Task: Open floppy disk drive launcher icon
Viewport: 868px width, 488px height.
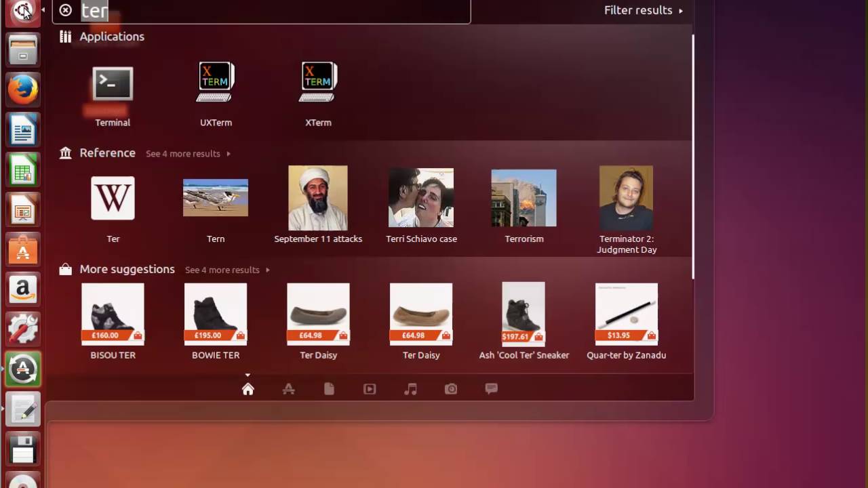Action: tap(23, 450)
